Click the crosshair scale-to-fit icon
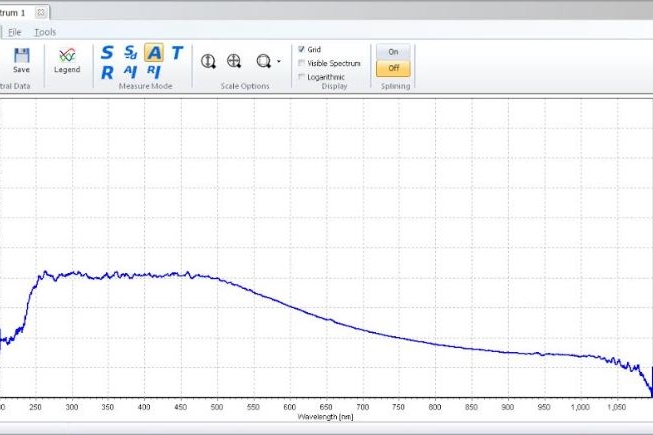 tap(234, 61)
